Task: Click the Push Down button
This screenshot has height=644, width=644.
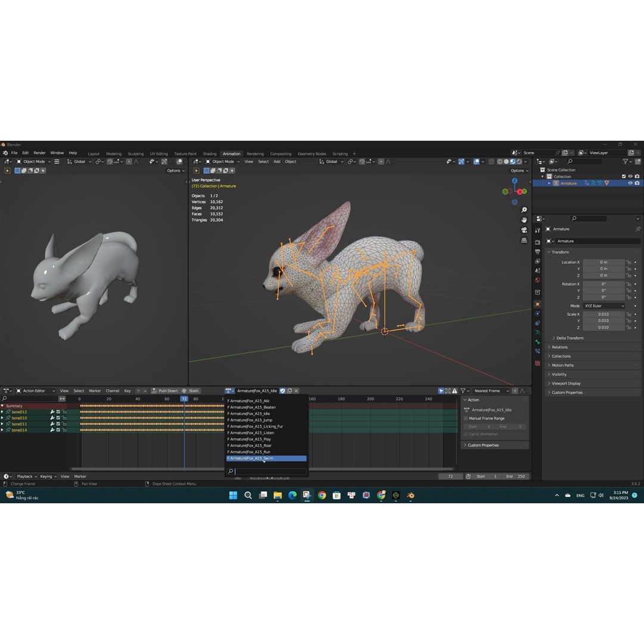Action: click(x=165, y=391)
